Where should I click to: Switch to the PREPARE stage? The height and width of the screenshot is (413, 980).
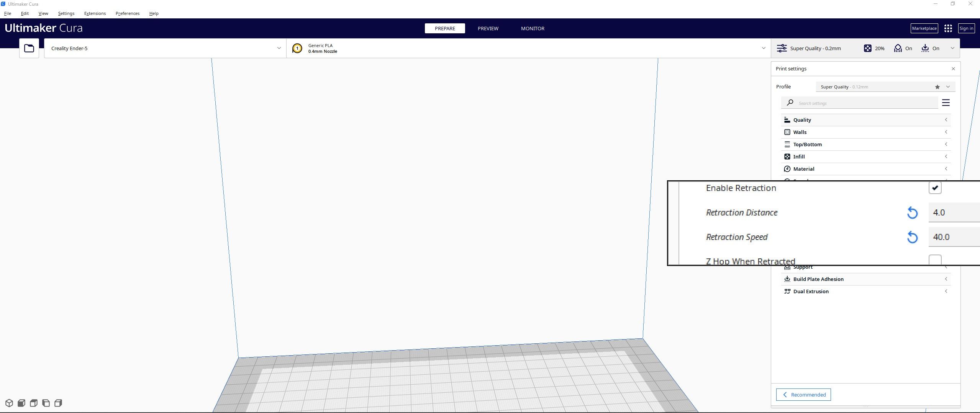click(445, 28)
